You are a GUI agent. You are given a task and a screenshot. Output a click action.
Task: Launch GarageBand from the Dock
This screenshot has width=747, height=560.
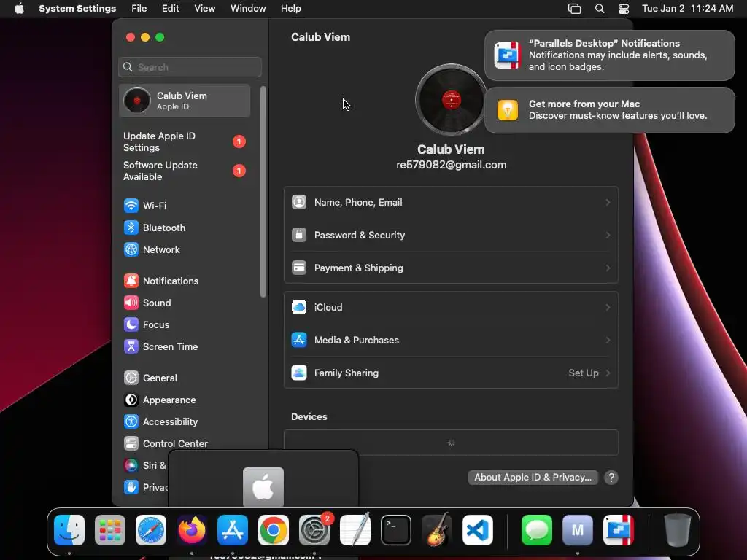click(x=437, y=530)
